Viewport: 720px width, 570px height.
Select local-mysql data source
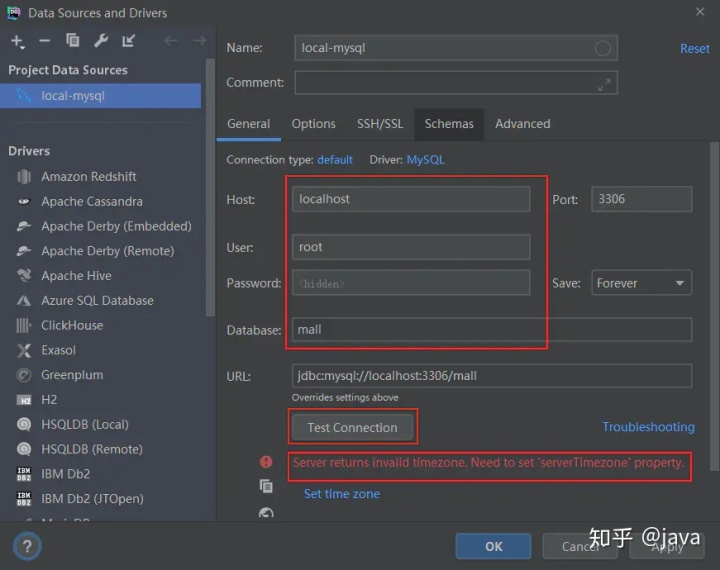tap(101, 96)
